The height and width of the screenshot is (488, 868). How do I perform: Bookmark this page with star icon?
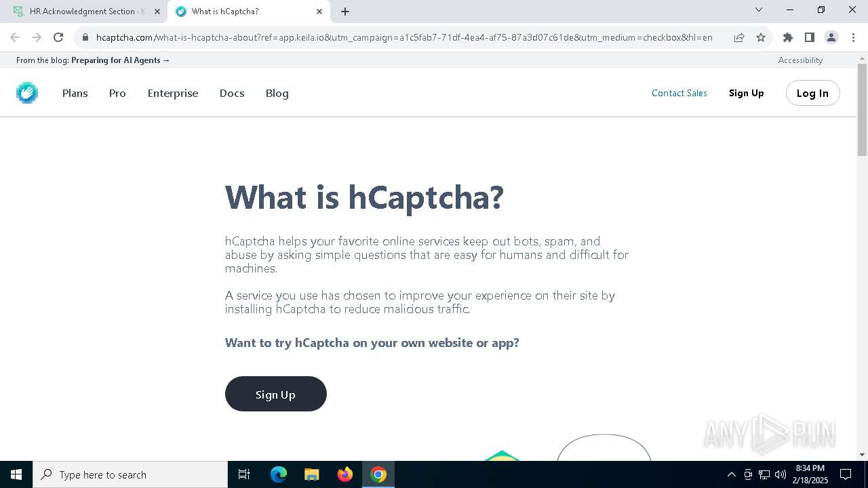[x=761, y=37]
